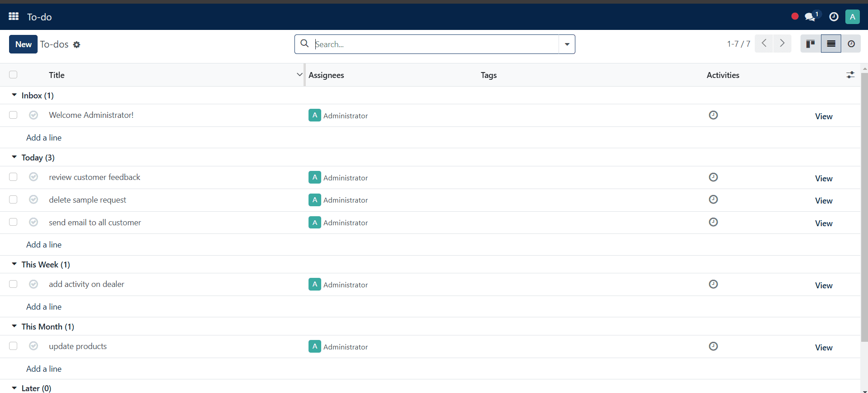Open activity clock for update products

[713, 346]
